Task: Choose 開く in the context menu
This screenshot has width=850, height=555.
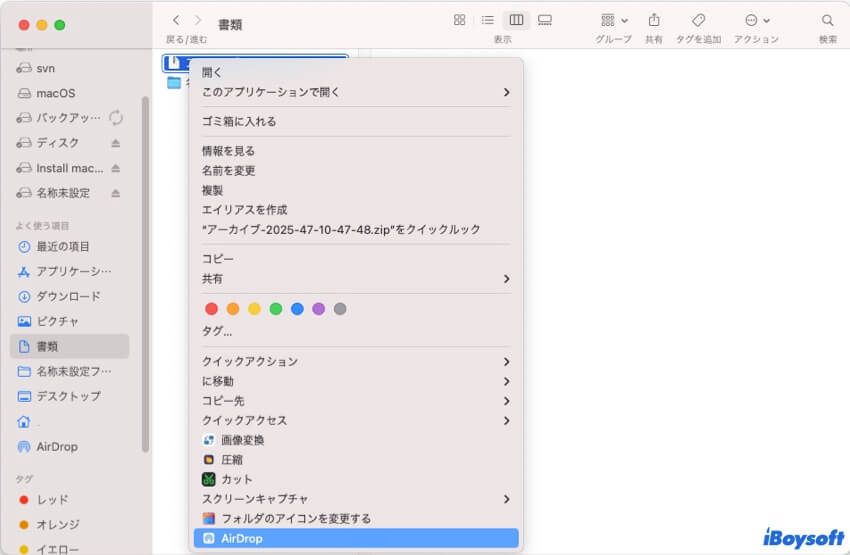Action: [356, 73]
